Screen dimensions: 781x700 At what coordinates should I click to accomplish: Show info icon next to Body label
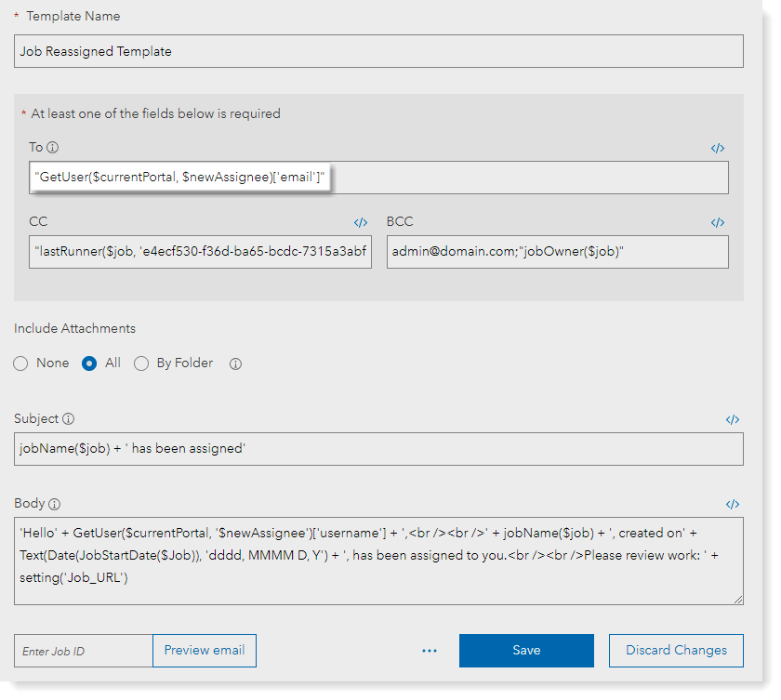click(55, 504)
